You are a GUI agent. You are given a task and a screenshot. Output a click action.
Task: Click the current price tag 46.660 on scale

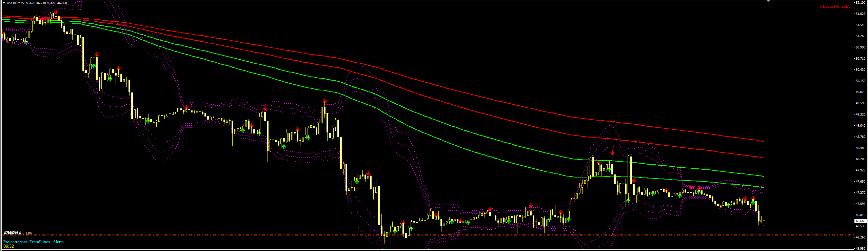tap(861, 221)
